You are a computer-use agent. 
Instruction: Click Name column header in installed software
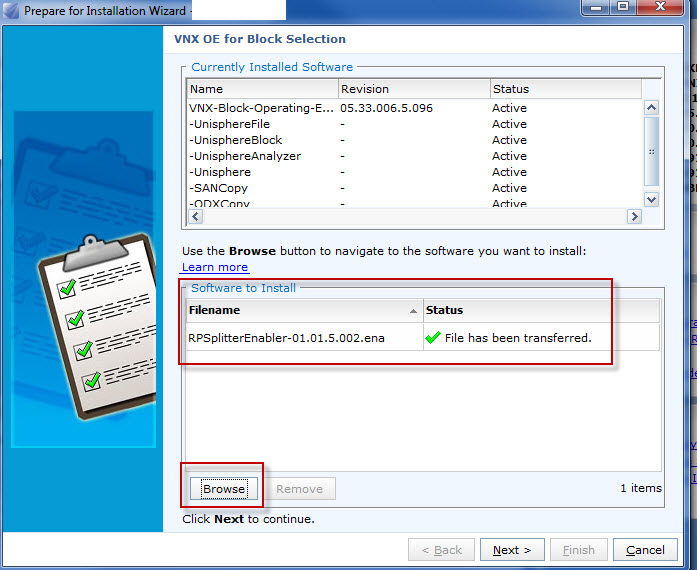[x=261, y=89]
